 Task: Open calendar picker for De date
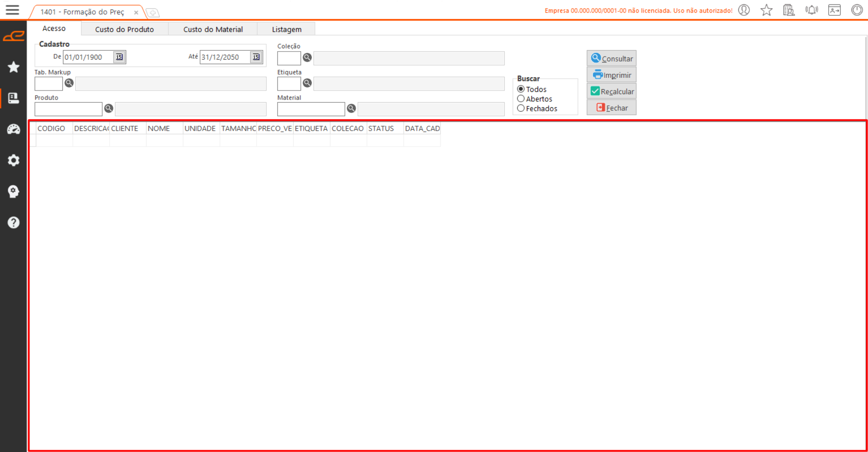119,57
